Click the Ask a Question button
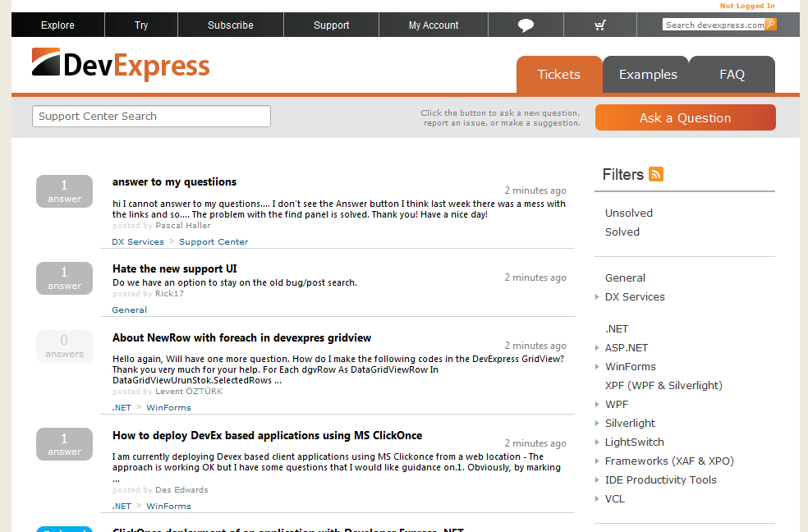This screenshot has height=532, width=808. (686, 117)
